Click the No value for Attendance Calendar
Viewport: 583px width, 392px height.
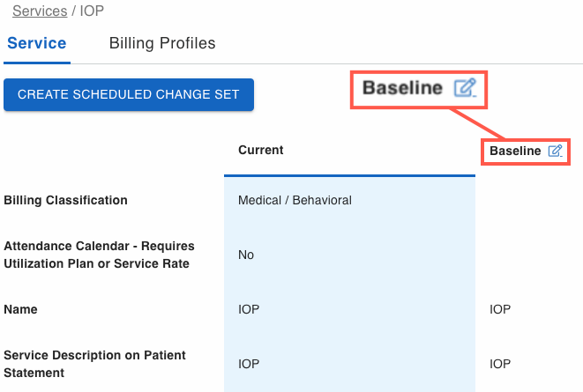[x=246, y=255]
